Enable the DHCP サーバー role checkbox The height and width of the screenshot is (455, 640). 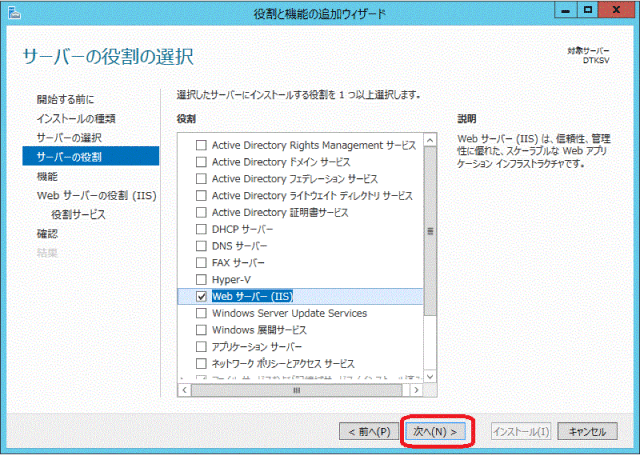click(201, 229)
